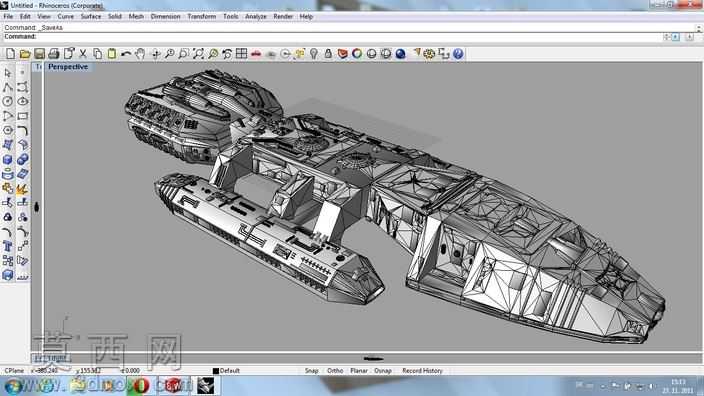This screenshot has width=704, height=396.
Task: Open the Analyze menu
Action: tap(255, 17)
